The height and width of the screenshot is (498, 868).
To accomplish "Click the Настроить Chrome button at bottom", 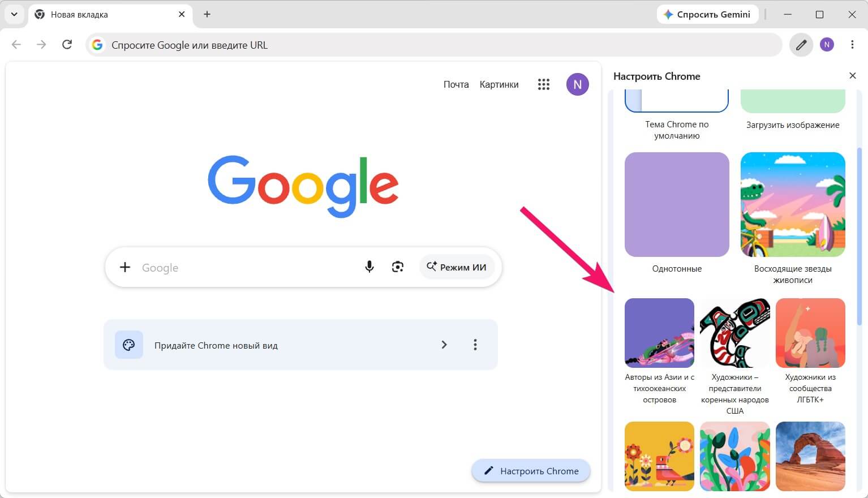I will [531, 471].
